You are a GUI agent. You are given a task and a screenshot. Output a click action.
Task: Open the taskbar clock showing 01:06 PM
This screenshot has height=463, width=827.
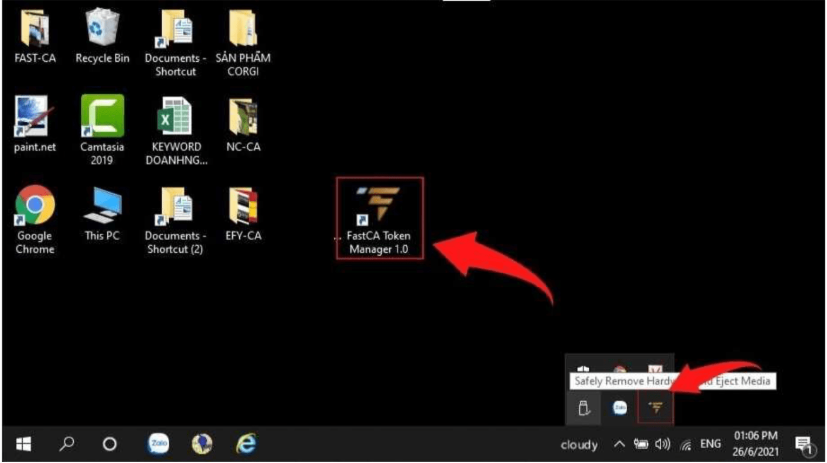pos(757,444)
